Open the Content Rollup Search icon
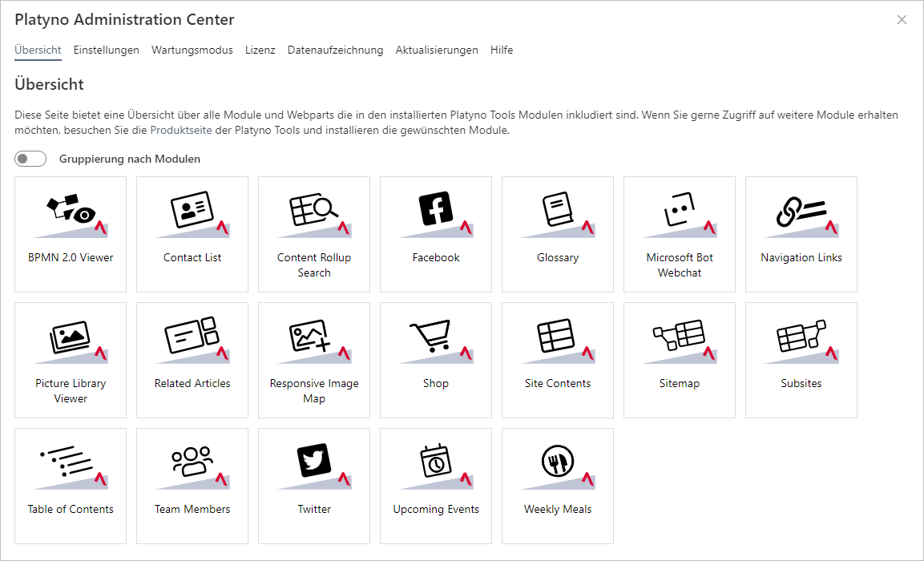 tap(314, 214)
